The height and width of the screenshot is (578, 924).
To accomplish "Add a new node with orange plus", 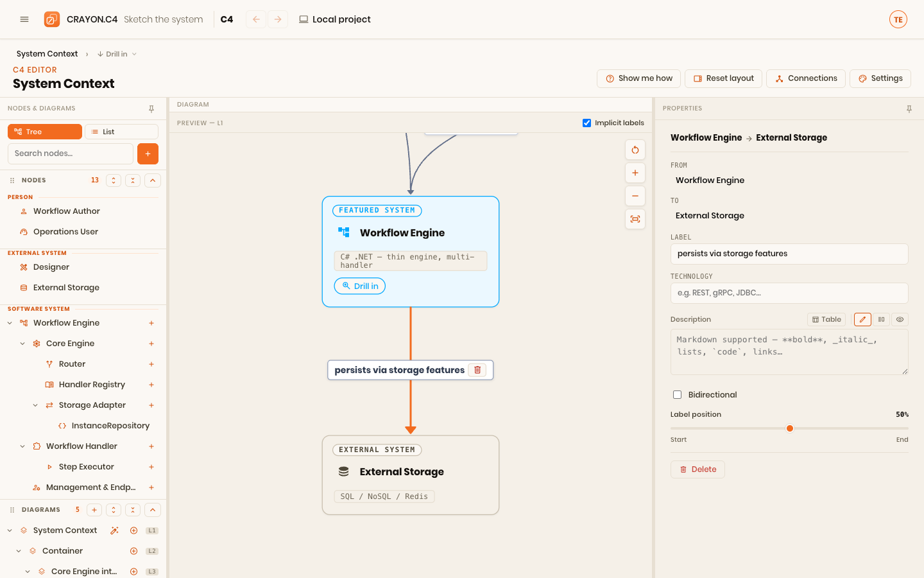I will point(148,153).
